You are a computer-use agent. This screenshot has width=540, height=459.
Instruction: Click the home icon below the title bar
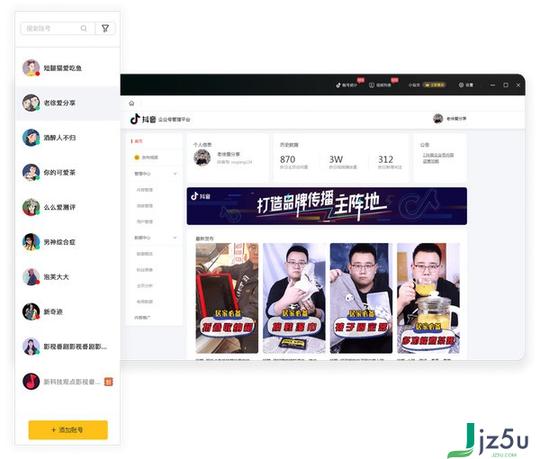131,103
